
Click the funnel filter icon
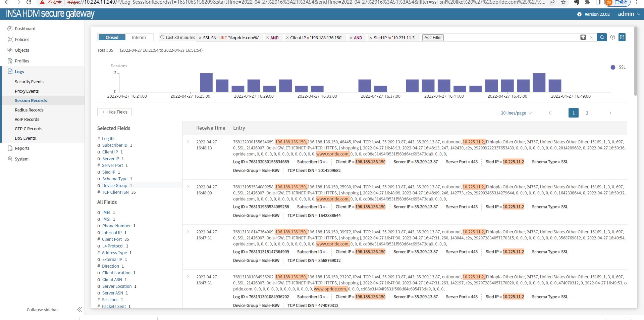point(583,38)
